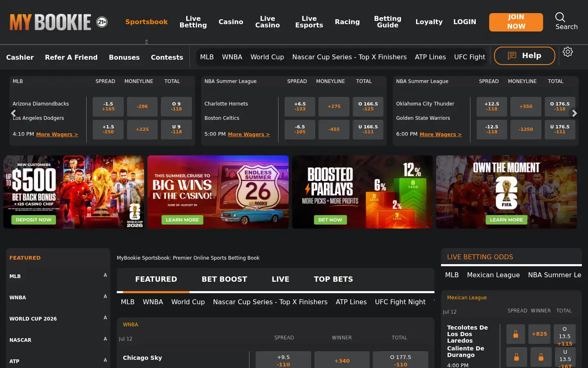Viewport: 588px width, 368px height.
Task: Select the FEATURED tab
Action: coord(156,279)
